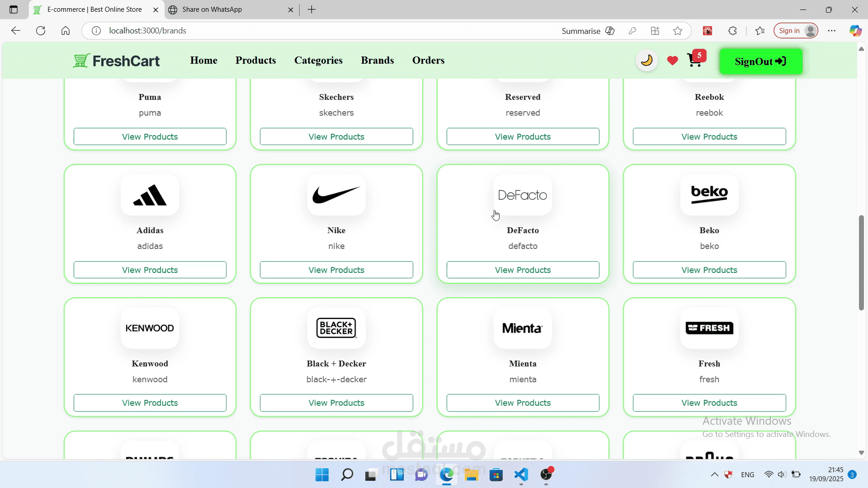Click the scroll down arrow
Screen dimensions: 868x488
861,453
